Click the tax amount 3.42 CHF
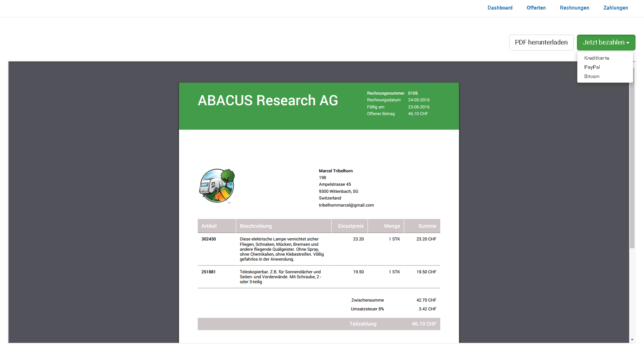The height and width of the screenshot is (357, 644). (427, 309)
